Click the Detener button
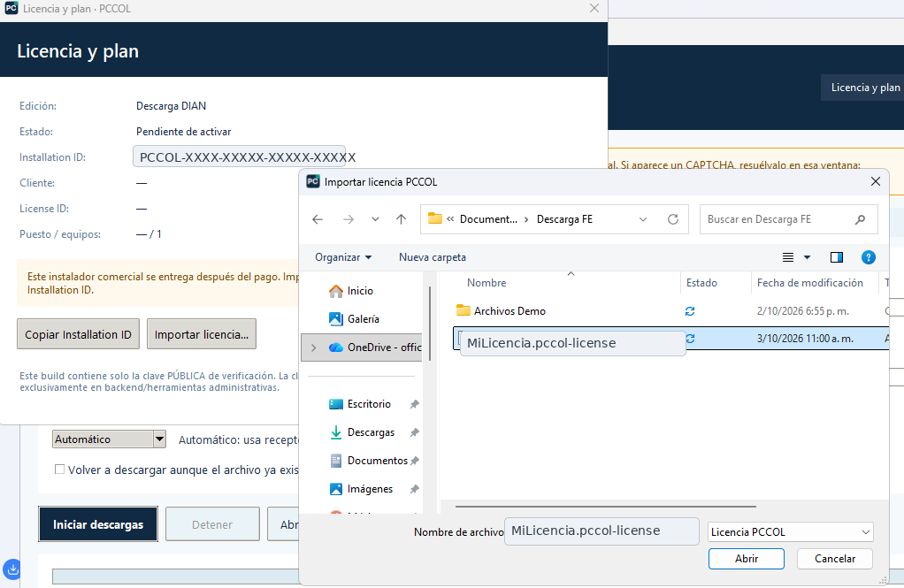The height and width of the screenshot is (588, 904). click(212, 524)
